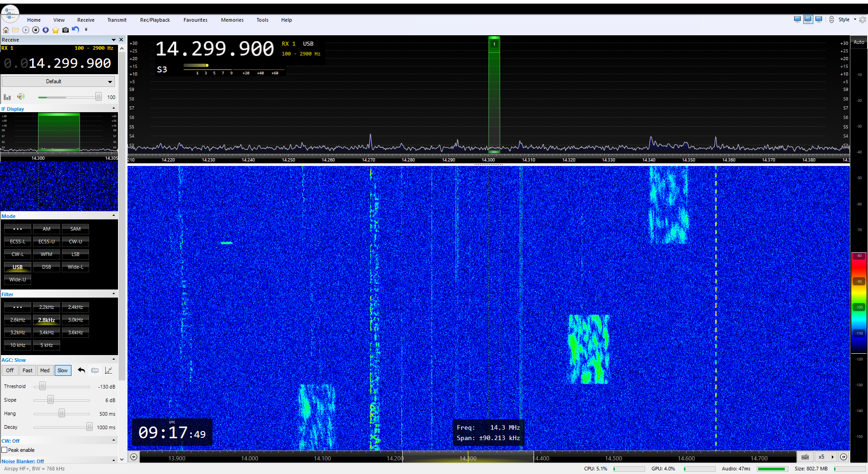The width and height of the screenshot is (868, 474).
Task: Select USB mode
Action: click(x=18, y=267)
